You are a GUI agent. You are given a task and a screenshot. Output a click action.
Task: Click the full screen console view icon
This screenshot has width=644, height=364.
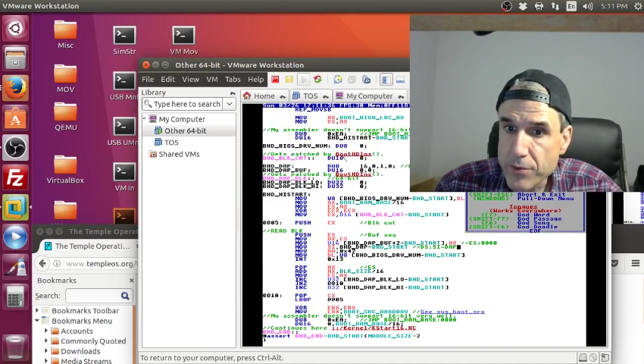[x=401, y=80]
